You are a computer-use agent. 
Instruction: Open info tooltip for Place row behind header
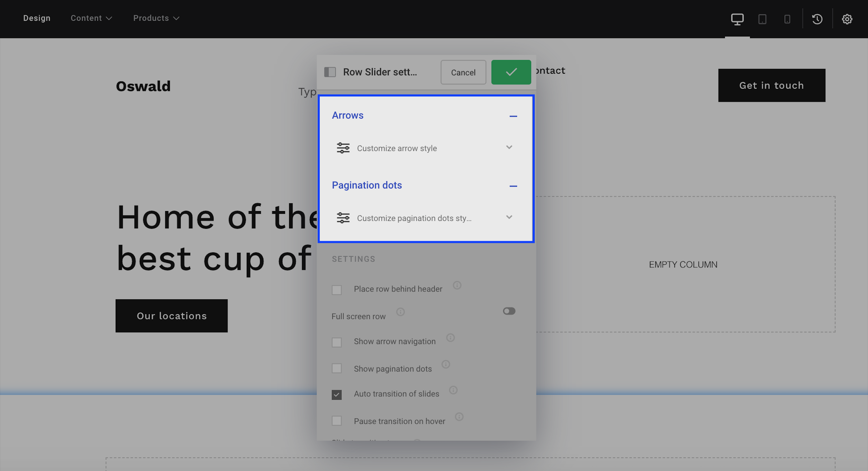pos(457,285)
